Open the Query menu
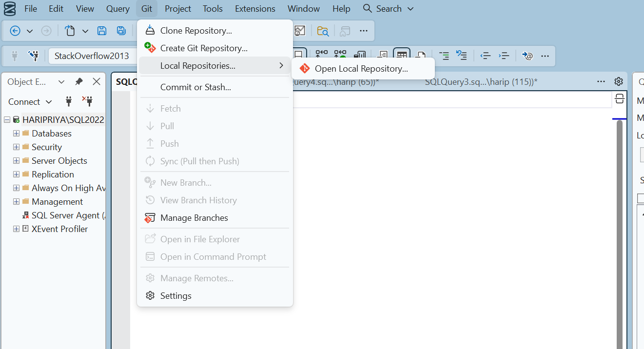Screen dimensions: 644x349 click(x=118, y=9)
